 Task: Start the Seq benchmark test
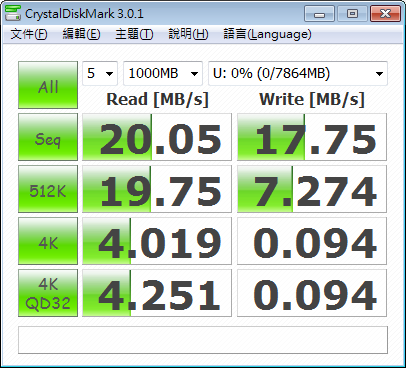click(x=48, y=137)
